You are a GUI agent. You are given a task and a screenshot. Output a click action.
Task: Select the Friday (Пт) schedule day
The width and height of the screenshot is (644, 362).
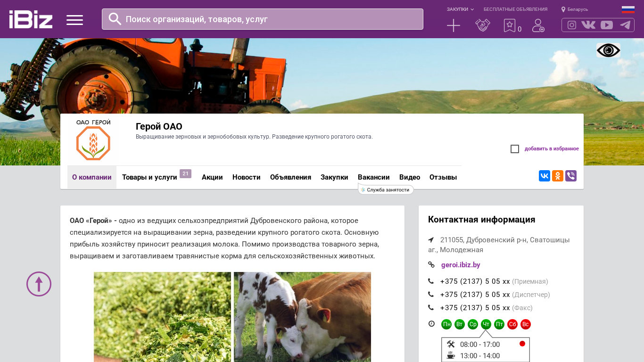click(499, 324)
